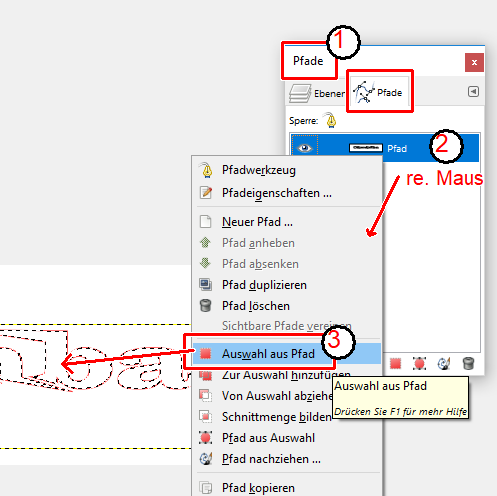Click the delete path trash icon in panel

tap(468, 363)
